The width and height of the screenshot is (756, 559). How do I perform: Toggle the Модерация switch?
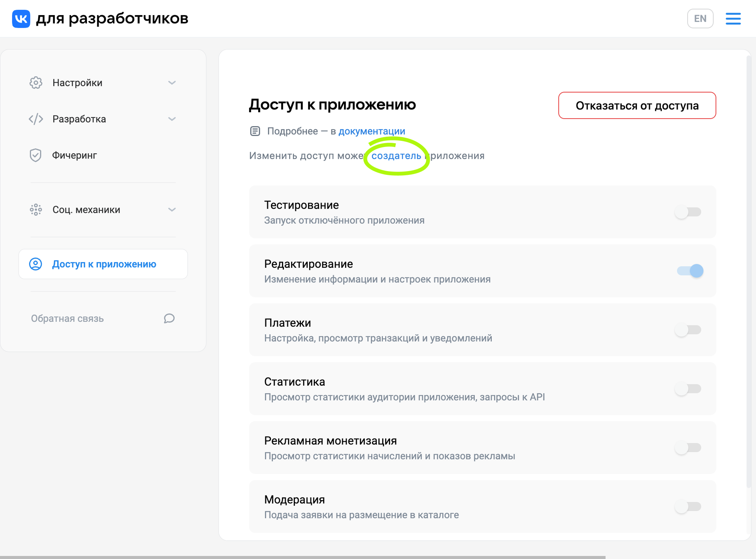[x=688, y=506]
